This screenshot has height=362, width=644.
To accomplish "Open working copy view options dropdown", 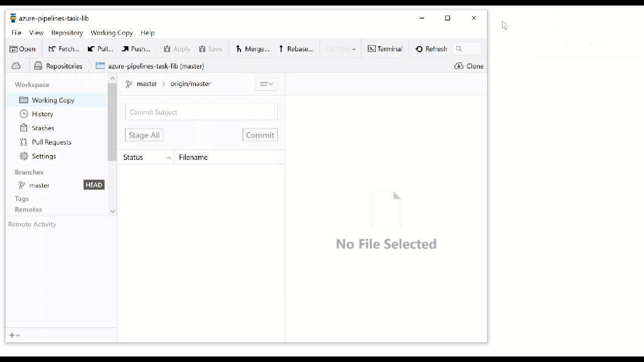I will 266,84.
